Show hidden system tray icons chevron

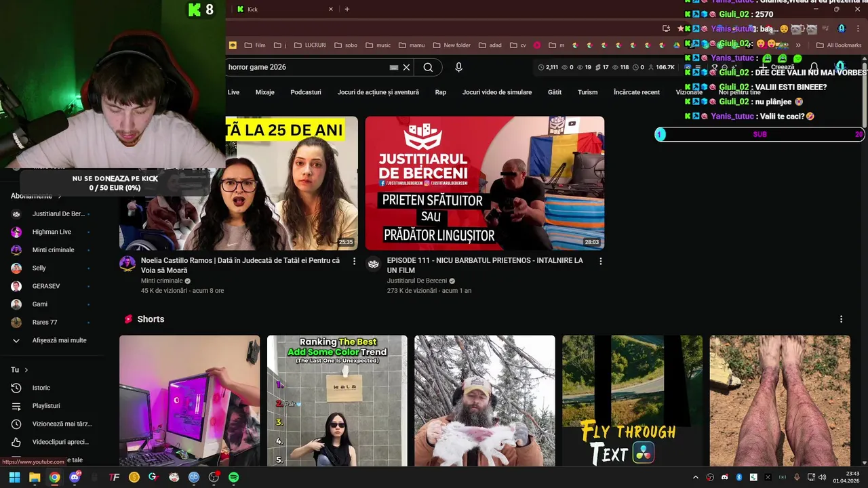(x=695, y=477)
